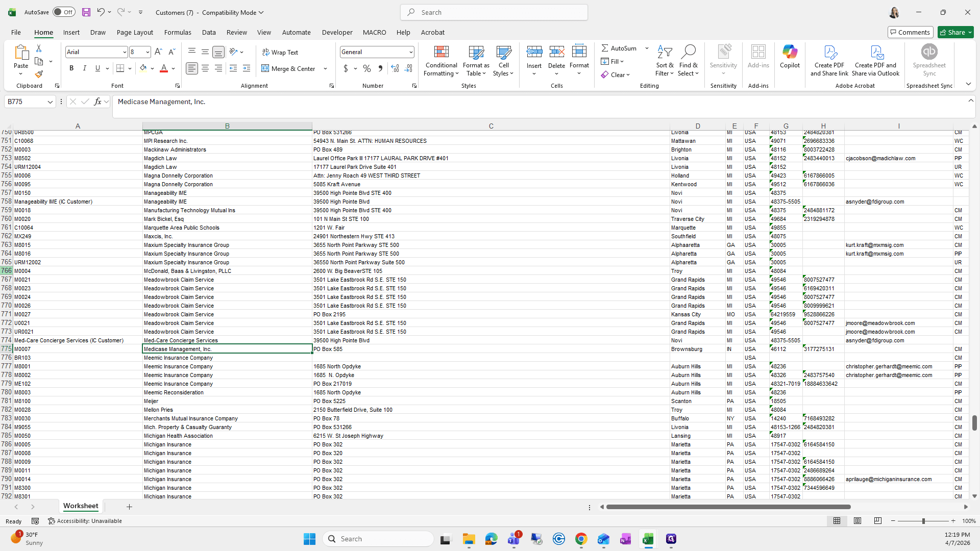Open the font color red swatch
Viewport: 980px width, 551px height.
coord(164,68)
